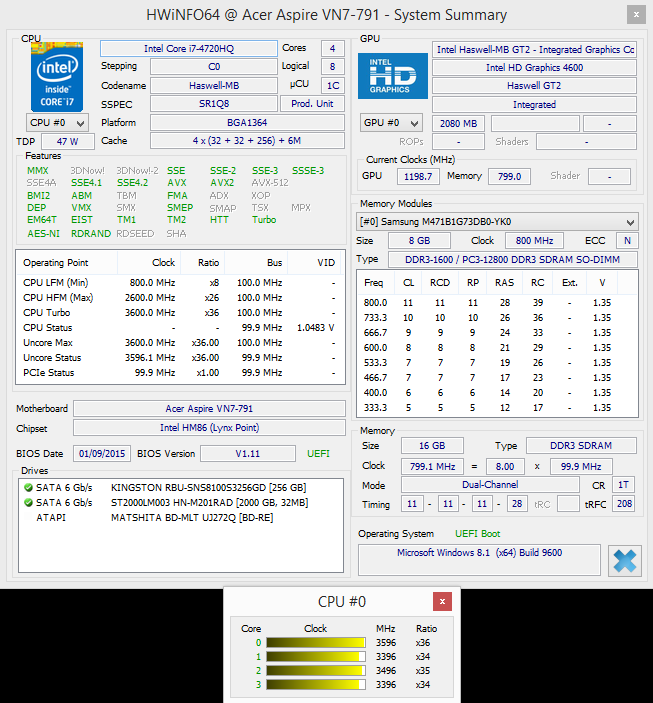
Task: Click the green status icon for the KINGSTON drive
Action: (28, 487)
